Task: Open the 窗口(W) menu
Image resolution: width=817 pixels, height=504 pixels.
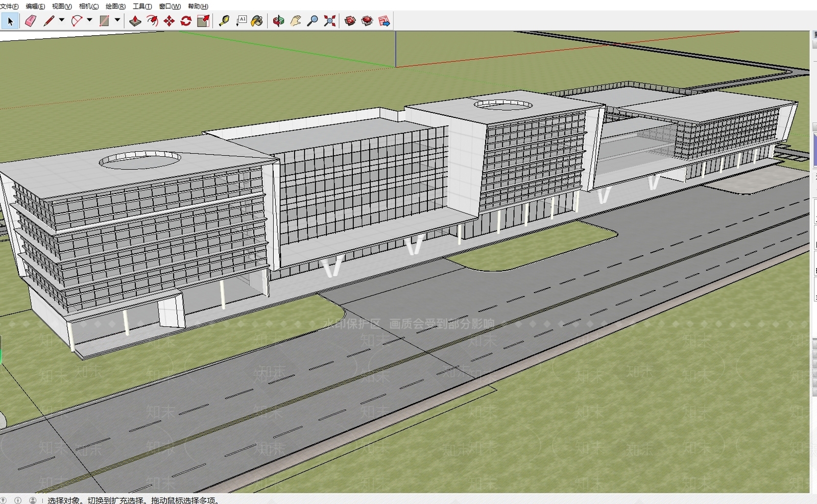Action: [x=170, y=6]
